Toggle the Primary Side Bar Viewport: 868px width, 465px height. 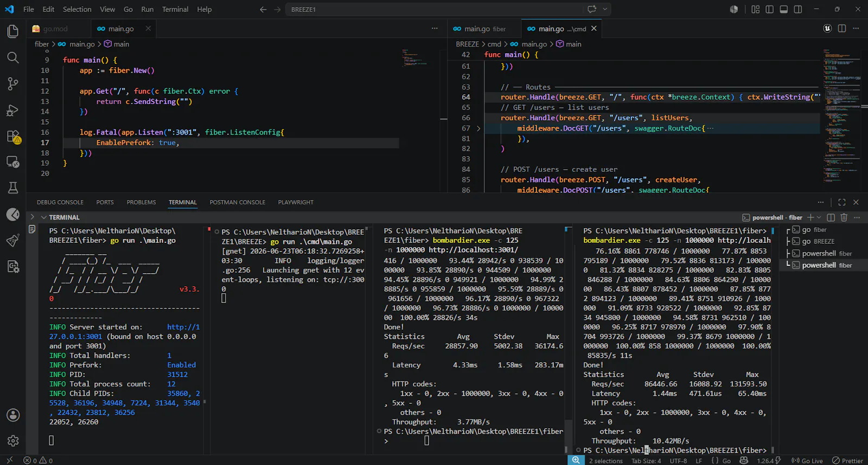pyautogui.click(x=769, y=9)
